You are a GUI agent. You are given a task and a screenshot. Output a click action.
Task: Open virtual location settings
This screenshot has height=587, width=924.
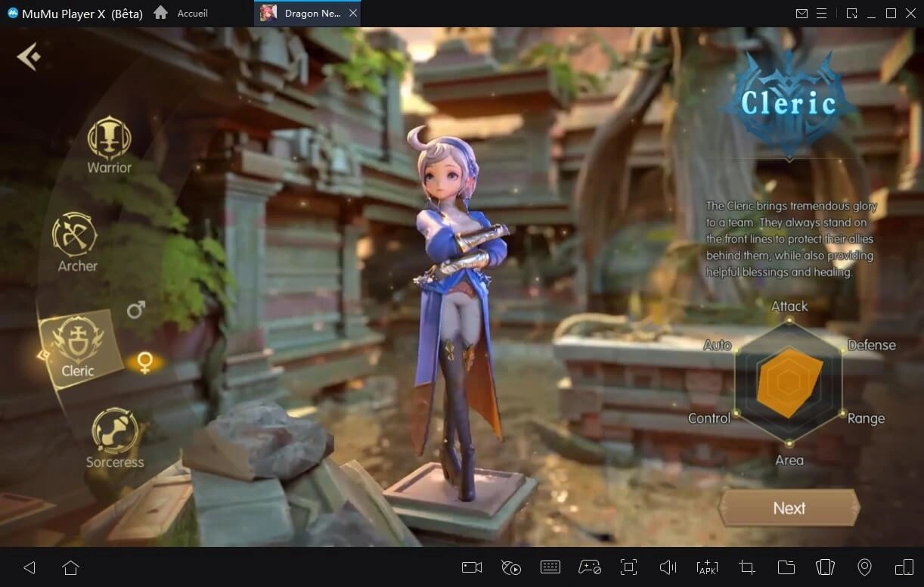coord(864,567)
